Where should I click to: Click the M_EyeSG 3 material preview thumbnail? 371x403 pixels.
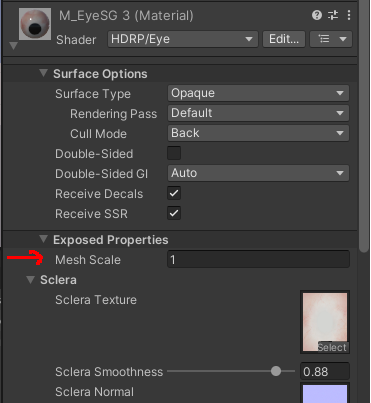35,24
